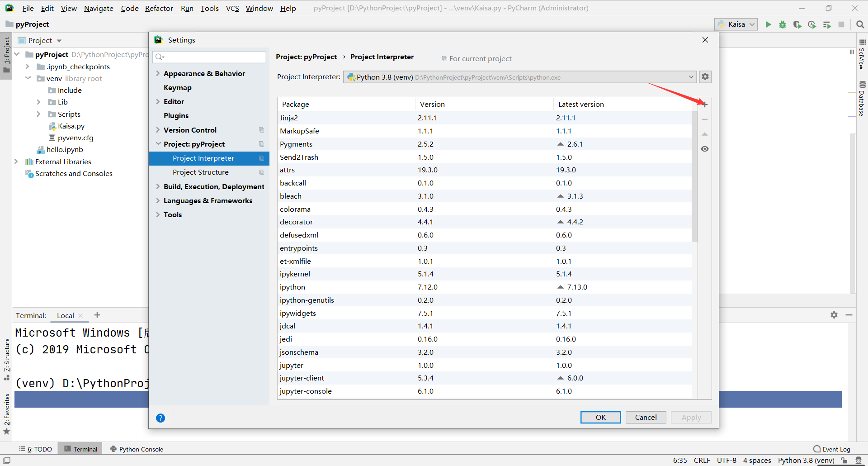Expand Languages & Frameworks section
The image size is (868, 466).
pos(158,200)
